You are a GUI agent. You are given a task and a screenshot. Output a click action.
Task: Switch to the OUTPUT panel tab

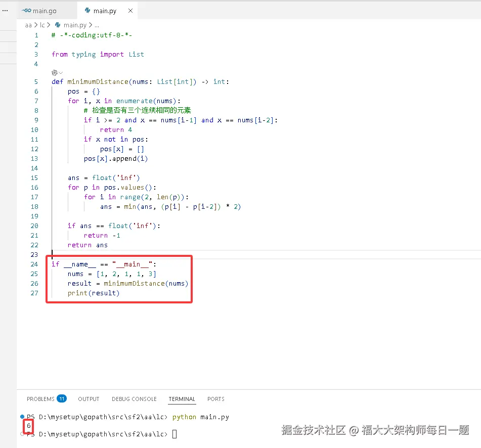pos(89,399)
